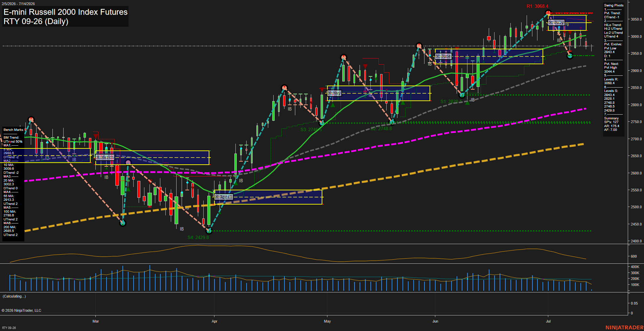Click the 20 MA: 3002.3 entry
The image size is (644, 331).
pos(9,182)
